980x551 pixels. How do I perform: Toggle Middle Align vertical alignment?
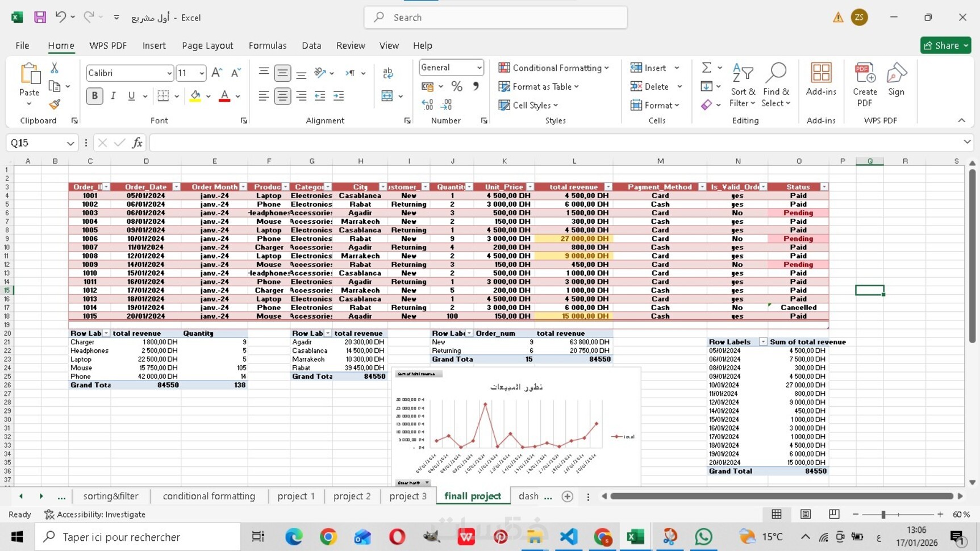pos(282,73)
